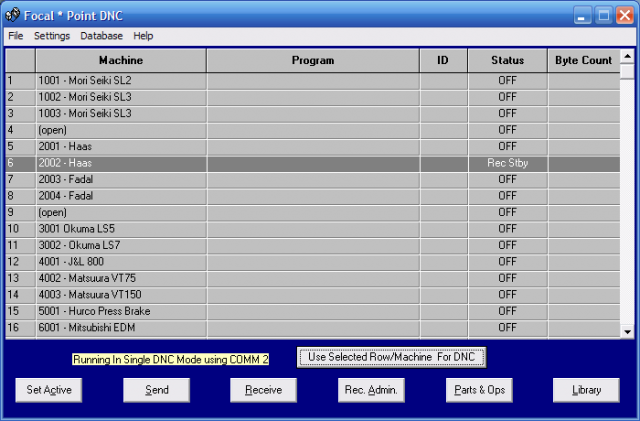
Task: Click the Machine column header
Action: point(121,60)
